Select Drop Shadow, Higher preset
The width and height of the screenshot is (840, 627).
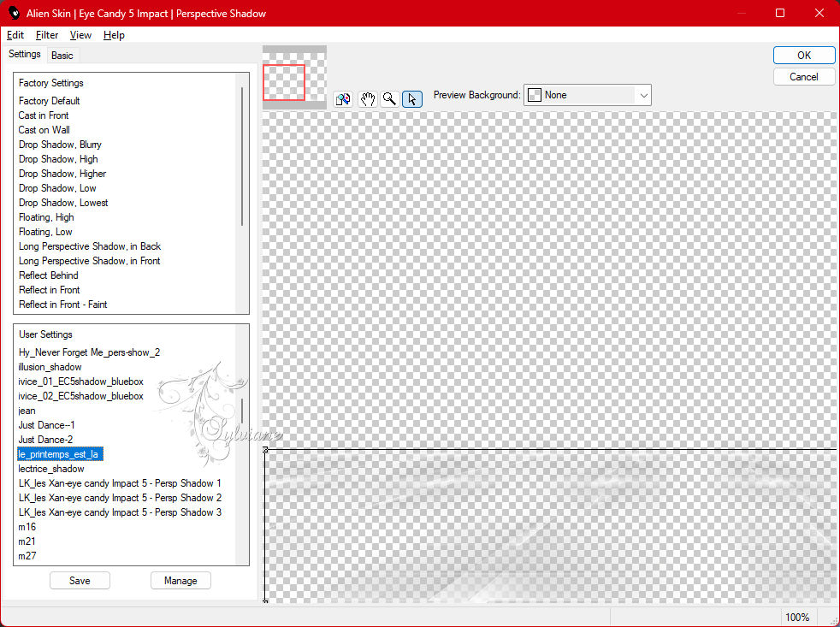tap(62, 173)
